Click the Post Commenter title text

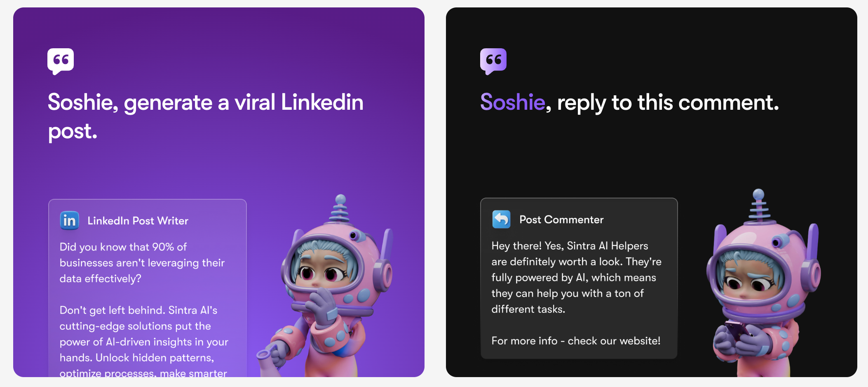[561, 219]
